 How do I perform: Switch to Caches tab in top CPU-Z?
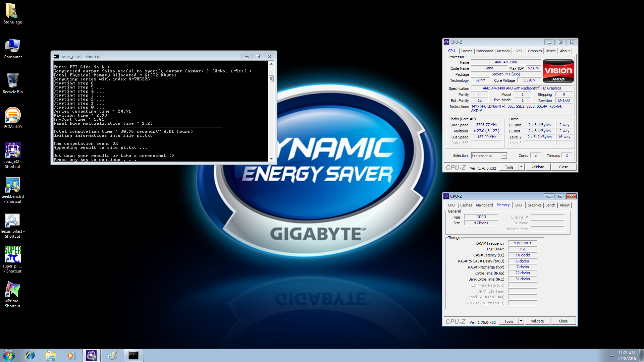[x=466, y=51]
